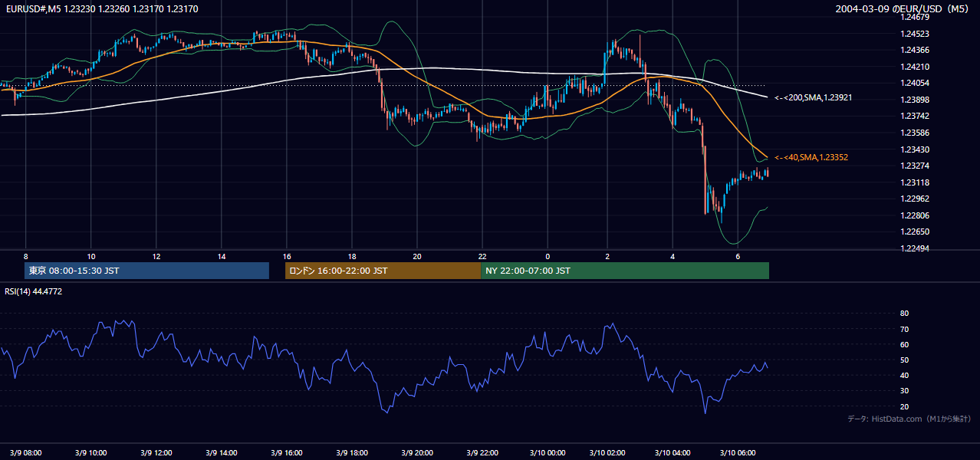Click price axis value 1.24366
The image size is (980, 460).
[x=916, y=50]
